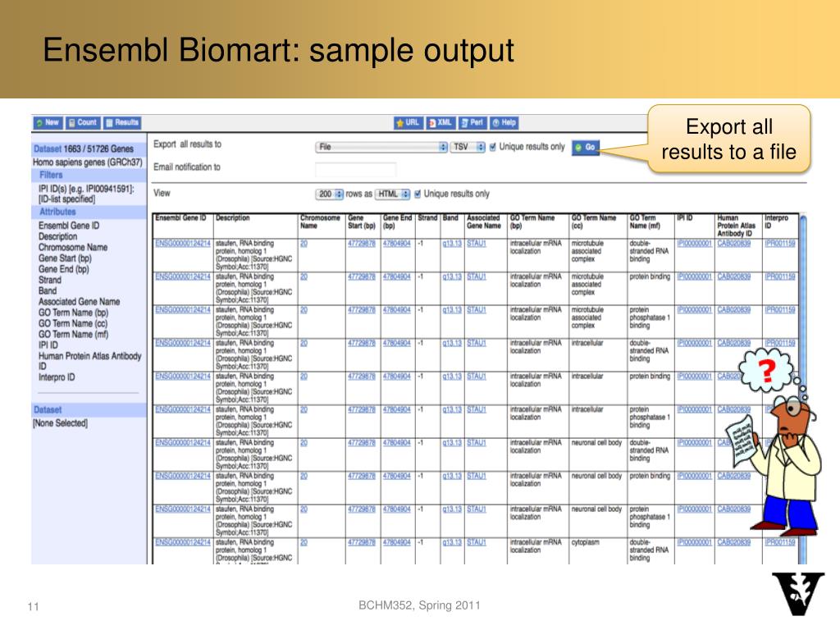Toggle Unique results only for View
840x630 pixels.
tap(418, 194)
